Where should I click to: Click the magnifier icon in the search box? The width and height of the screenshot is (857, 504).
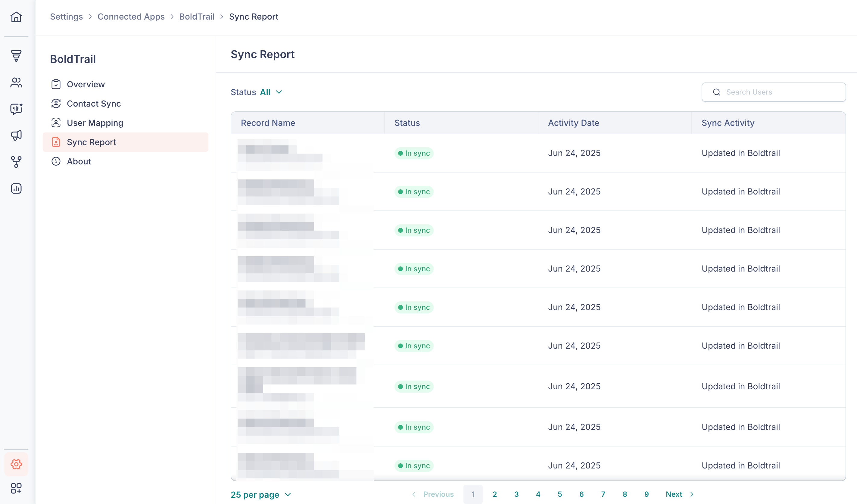coord(717,92)
